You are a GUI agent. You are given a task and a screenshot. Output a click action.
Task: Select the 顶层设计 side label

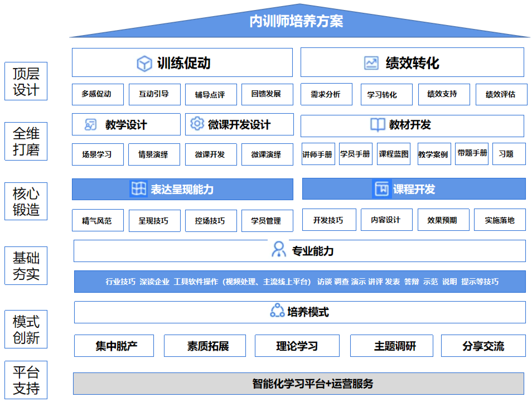coord(26,81)
